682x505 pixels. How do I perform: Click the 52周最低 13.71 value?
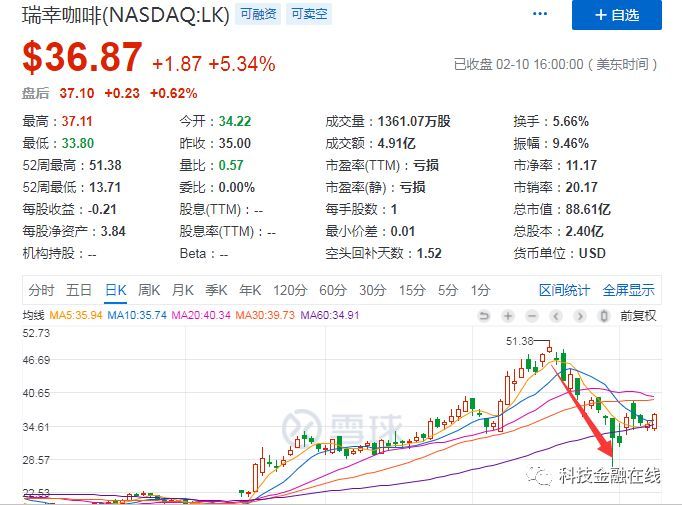105,187
